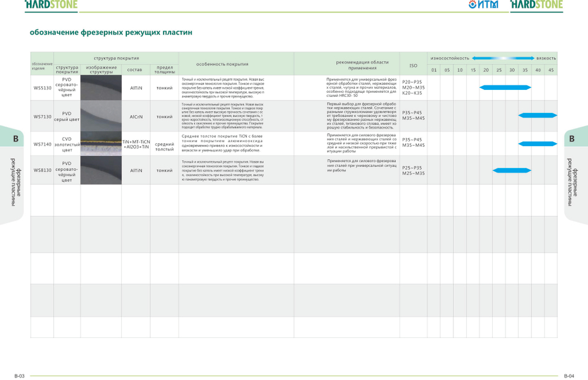Screen dimensions: 588x380
Task: Click the B-04 page number
Action: pyautogui.click(x=568, y=375)
